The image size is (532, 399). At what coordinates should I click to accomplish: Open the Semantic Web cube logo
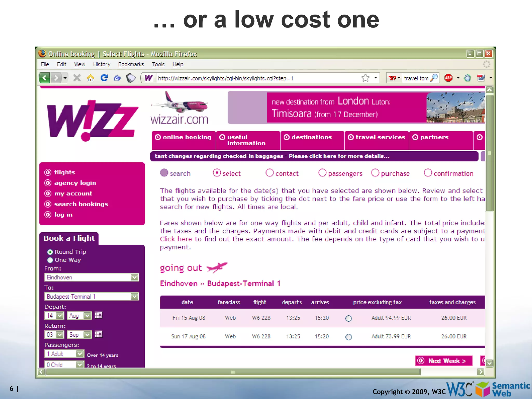click(483, 389)
